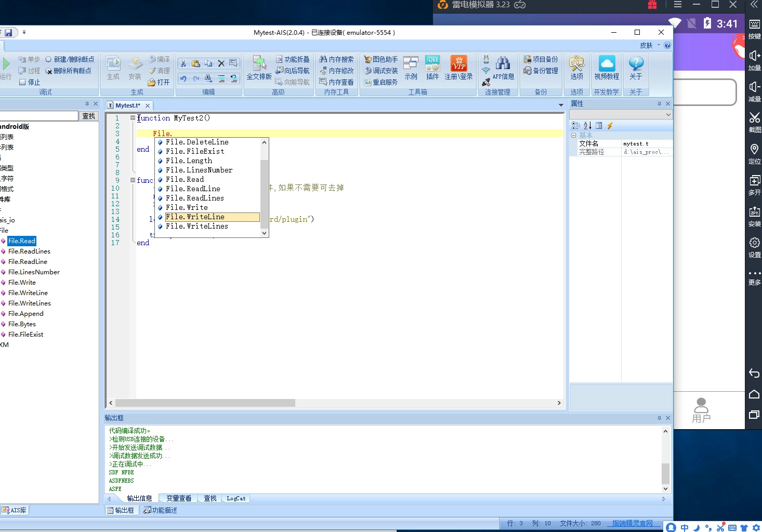Image resolution: width=762 pixels, height=532 pixels.
Task: Open 内存修改 memory modify tool
Action: point(336,71)
